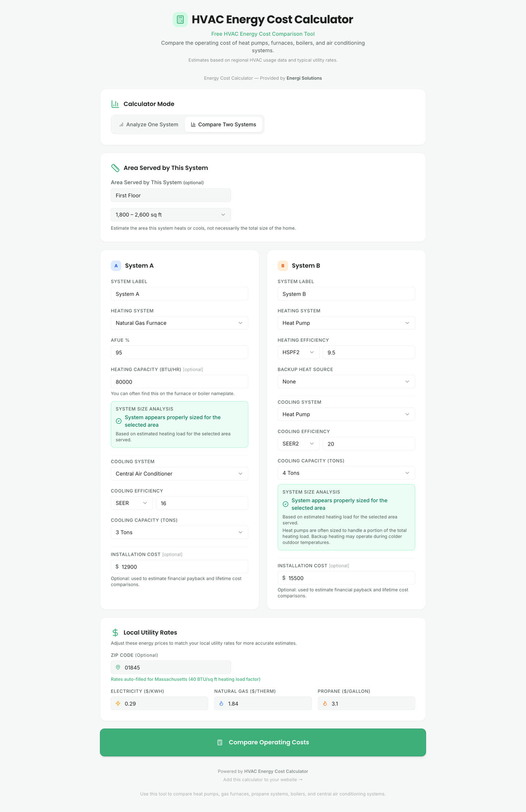
Task: Click the ruler icon beside Area Served heading
Action: tap(115, 168)
